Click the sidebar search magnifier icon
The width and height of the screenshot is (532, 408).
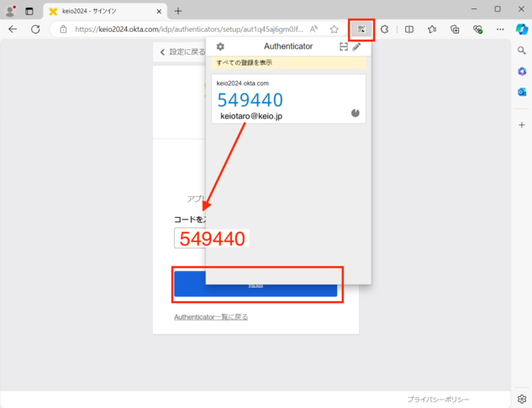521,51
